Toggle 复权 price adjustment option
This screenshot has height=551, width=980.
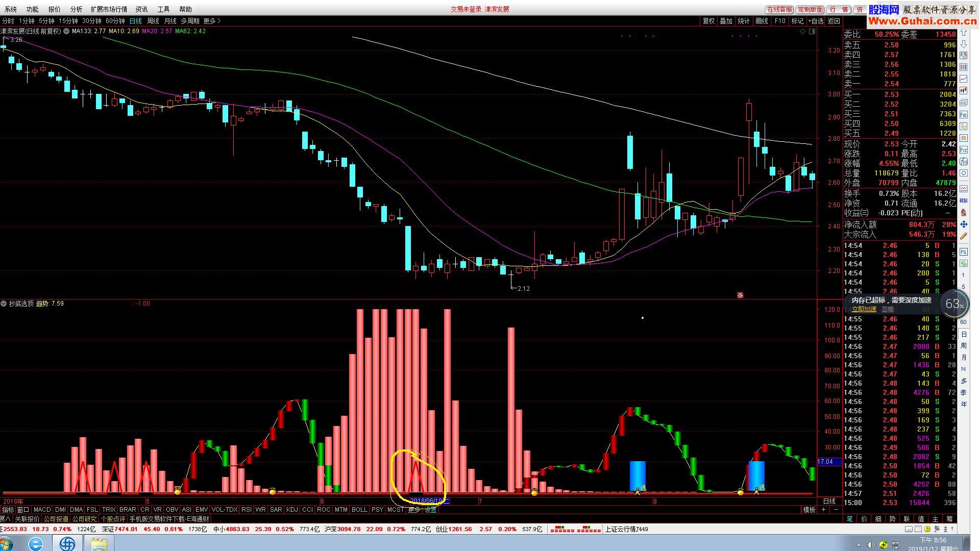(708, 21)
